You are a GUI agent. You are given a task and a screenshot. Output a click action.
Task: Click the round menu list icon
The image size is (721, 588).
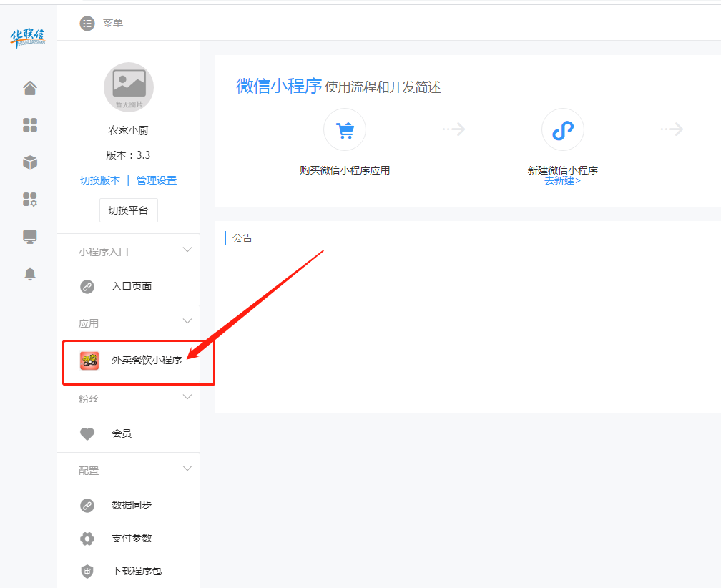pyautogui.click(x=87, y=23)
